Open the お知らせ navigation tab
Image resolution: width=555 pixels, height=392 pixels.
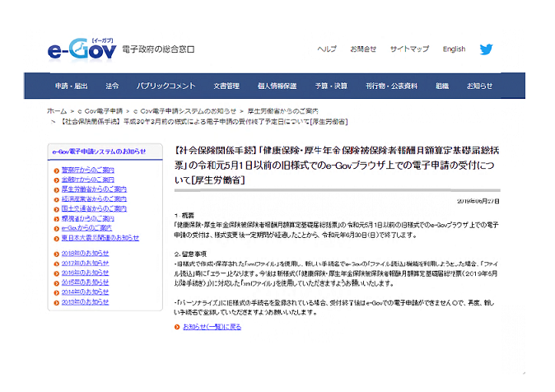tap(479, 86)
